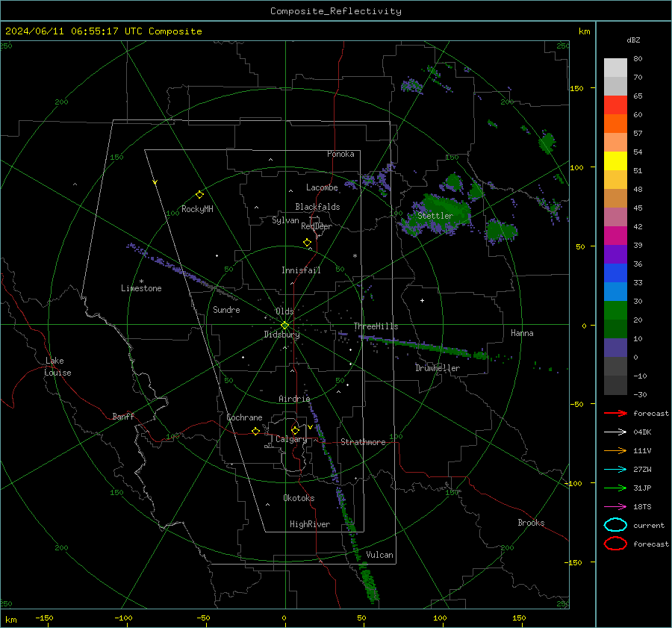This screenshot has width=672, height=628.
Task: Pick the magenta 39-42 dBZ color swatch
Action: point(615,236)
